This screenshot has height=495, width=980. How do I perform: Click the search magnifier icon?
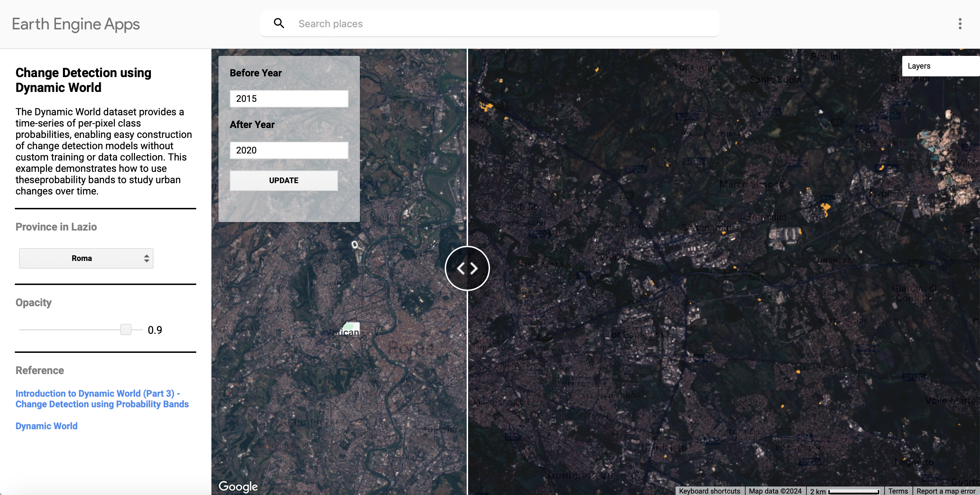pos(279,23)
